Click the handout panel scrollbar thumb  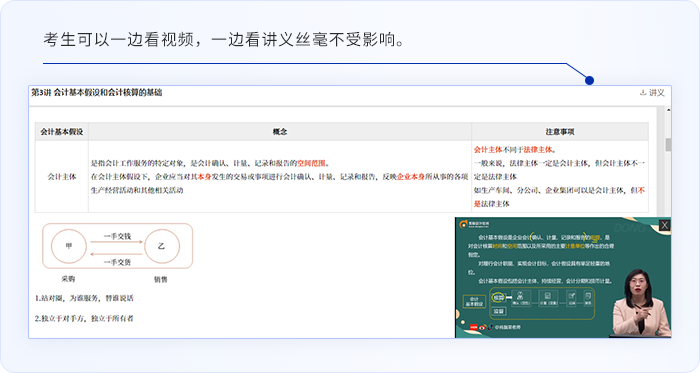click(668, 145)
